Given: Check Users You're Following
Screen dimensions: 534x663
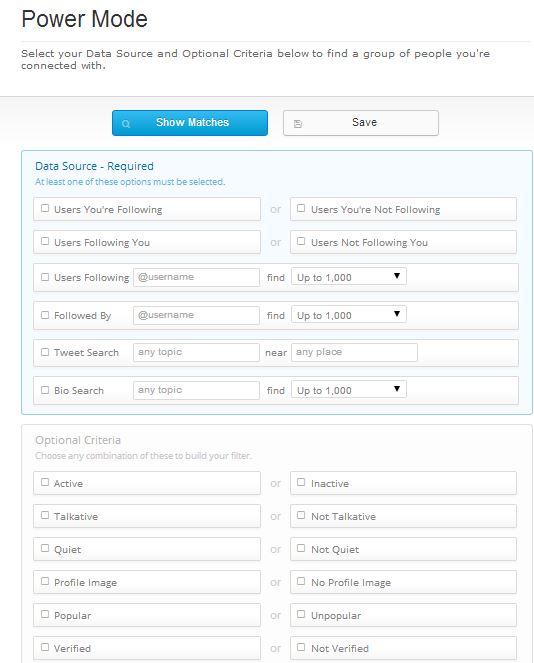Looking at the screenshot, I should [x=45, y=208].
